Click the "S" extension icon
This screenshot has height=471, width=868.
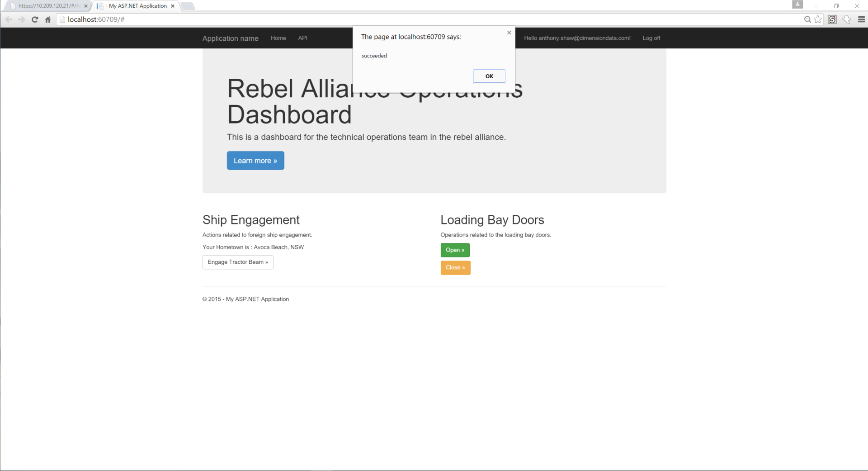click(x=832, y=19)
